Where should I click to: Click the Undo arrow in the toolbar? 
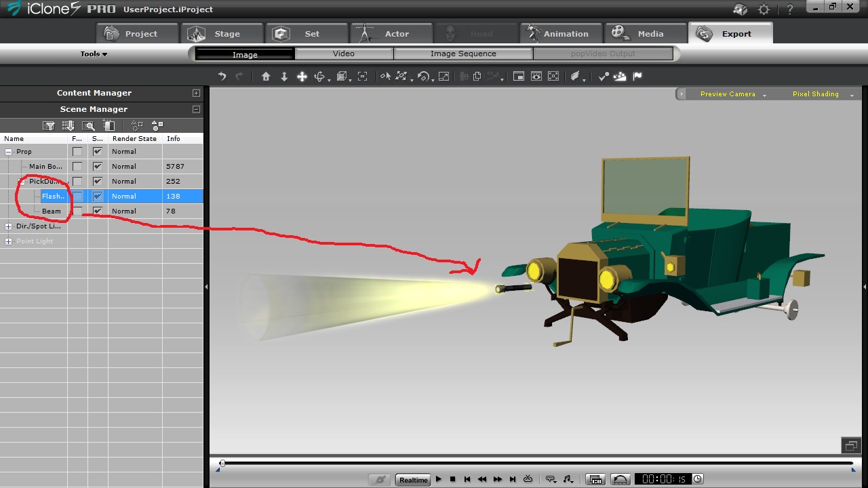pyautogui.click(x=222, y=77)
